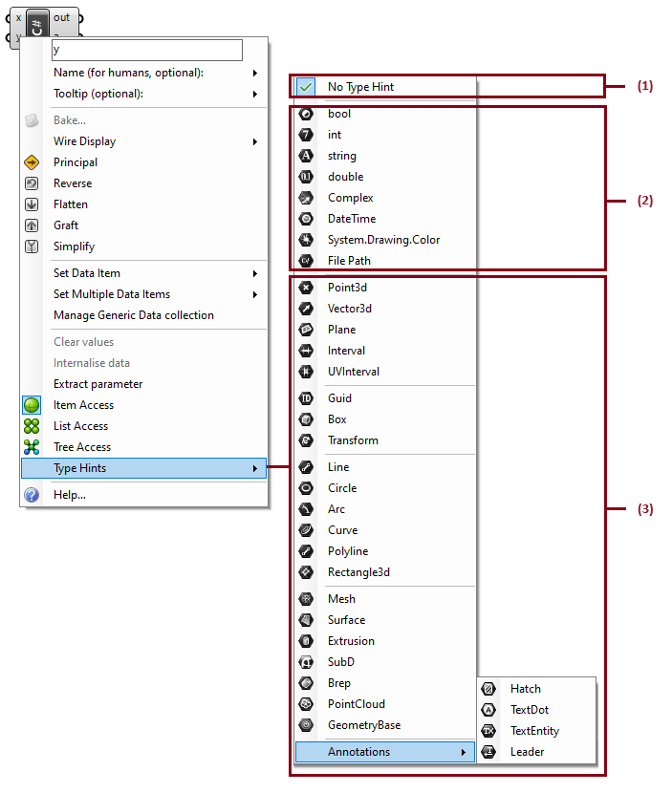Expand the Wire Display submenu

click(x=254, y=141)
